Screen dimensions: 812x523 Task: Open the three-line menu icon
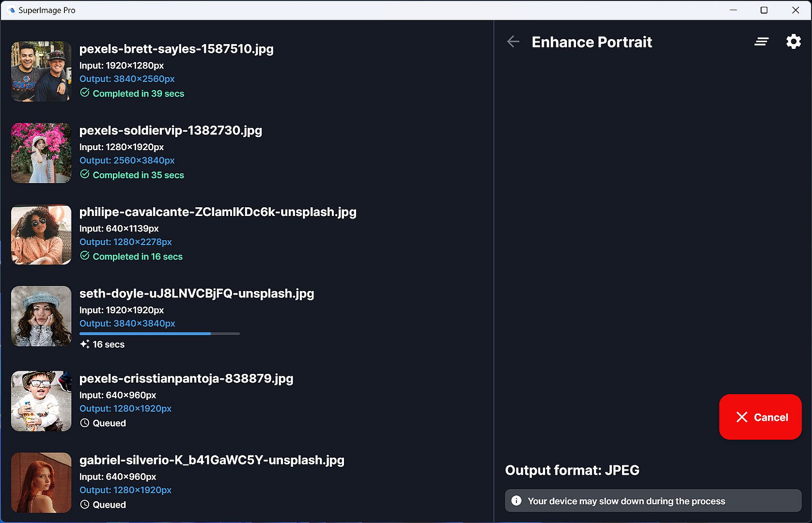pos(761,42)
